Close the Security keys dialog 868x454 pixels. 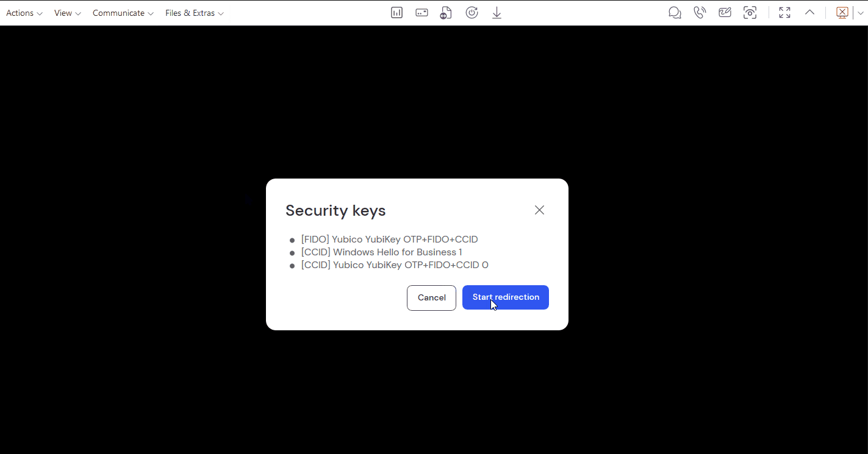click(539, 210)
